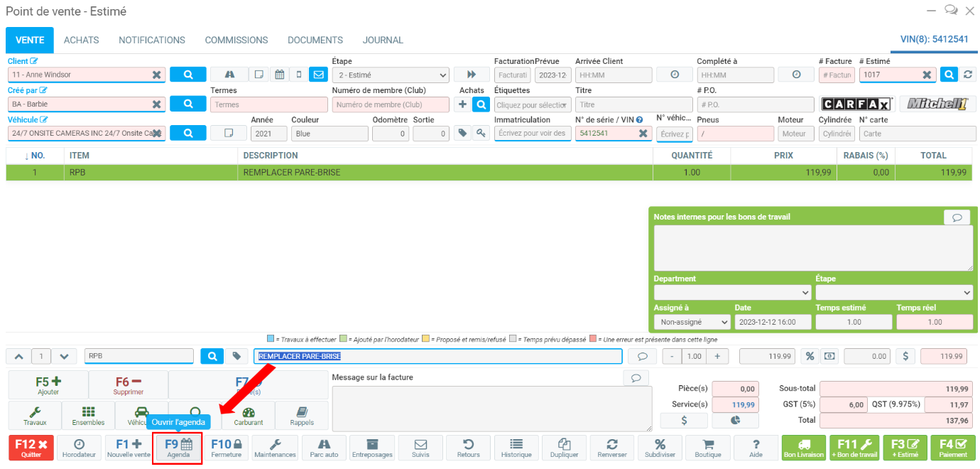Open the COMMISSIONS tab

(x=236, y=41)
